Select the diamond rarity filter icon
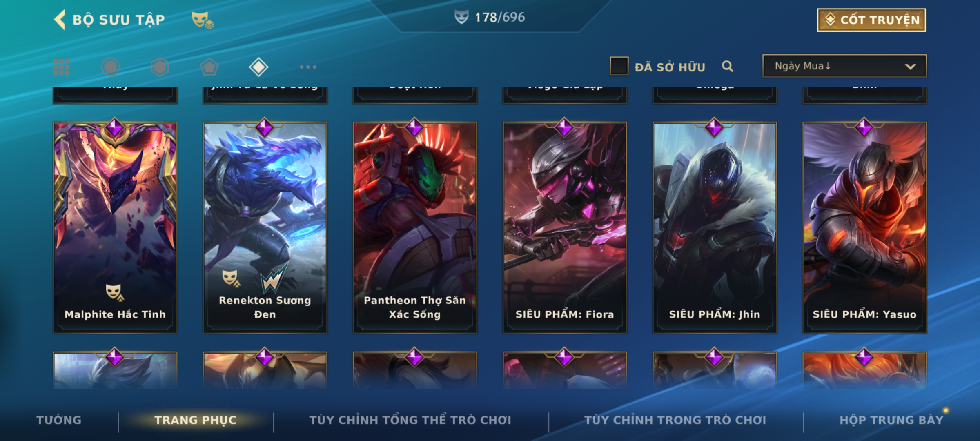The width and height of the screenshot is (980, 441). pos(258,67)
